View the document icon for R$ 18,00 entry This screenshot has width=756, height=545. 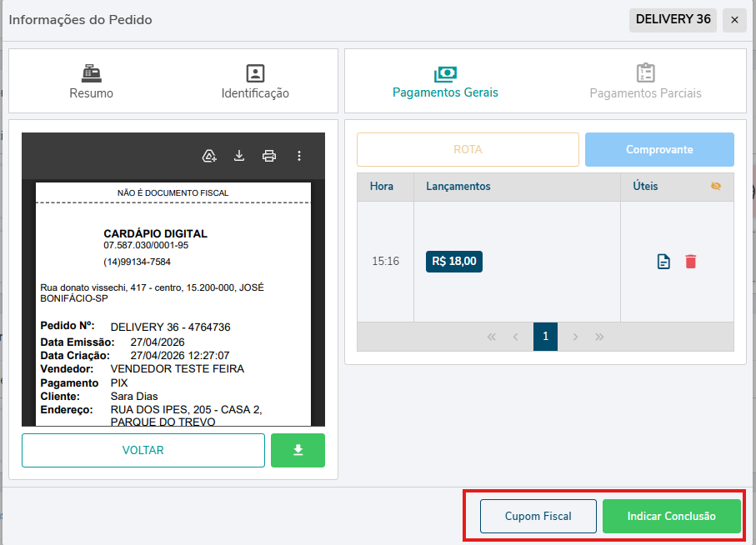663,262
